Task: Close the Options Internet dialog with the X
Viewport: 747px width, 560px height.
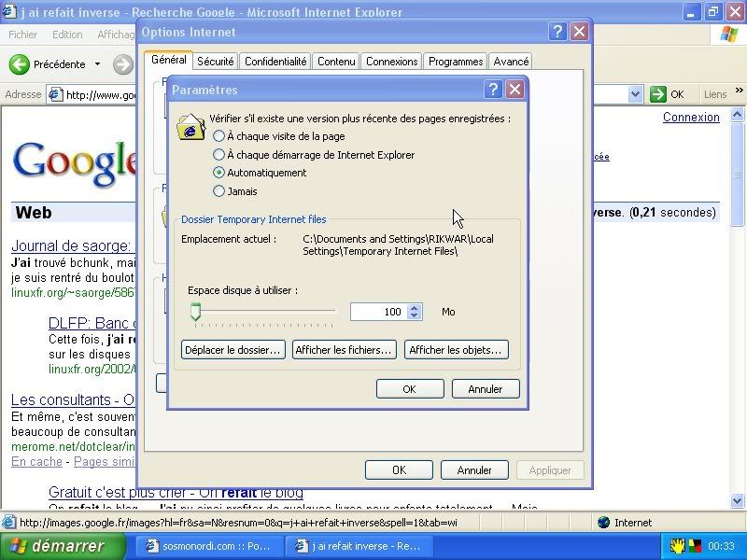Action: point(579,32)
